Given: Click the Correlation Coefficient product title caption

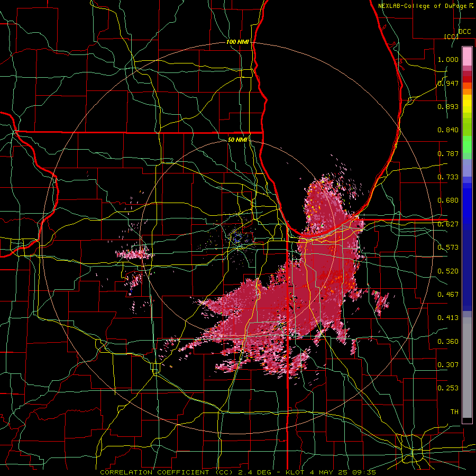Looking at the screenshot, I should pyautogui.click(x=238, y=472).
